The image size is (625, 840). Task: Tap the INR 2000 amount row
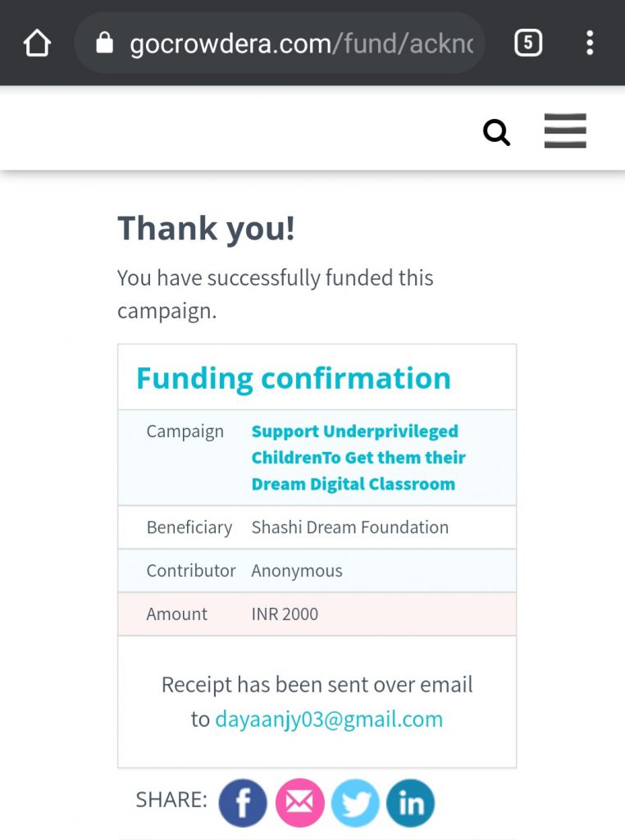tap(317, 614)
